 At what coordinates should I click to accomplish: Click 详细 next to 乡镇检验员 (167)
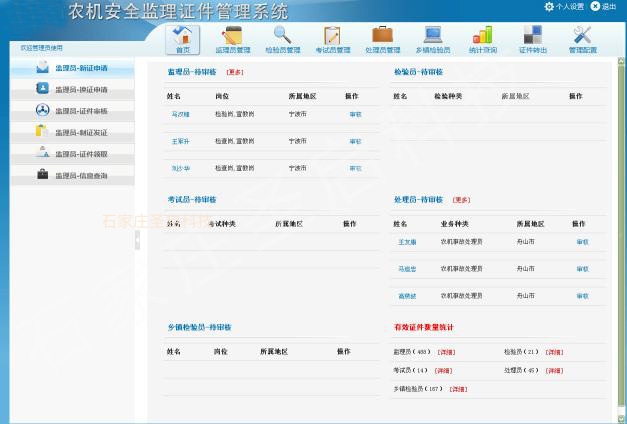[458, 389]
